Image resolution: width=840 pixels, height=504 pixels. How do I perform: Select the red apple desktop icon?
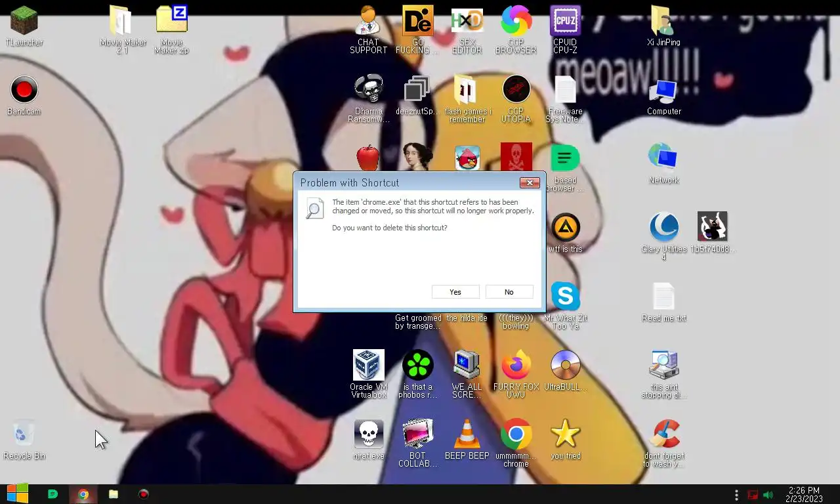(368, 158)
